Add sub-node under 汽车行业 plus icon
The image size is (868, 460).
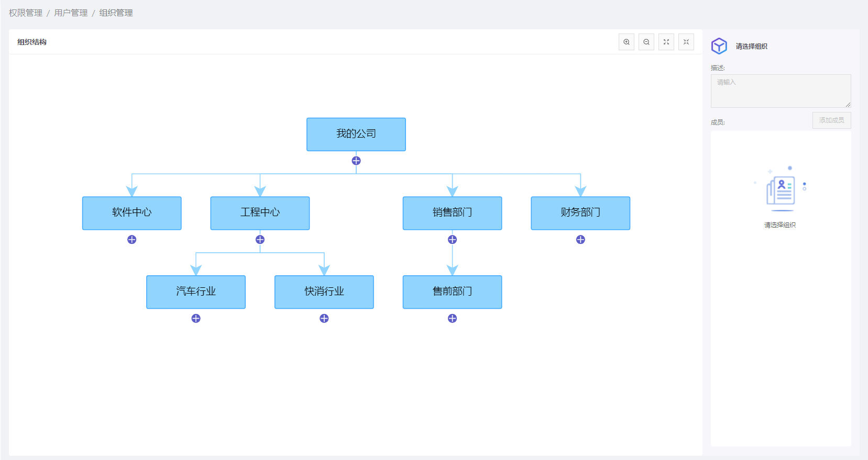point(196,318)
